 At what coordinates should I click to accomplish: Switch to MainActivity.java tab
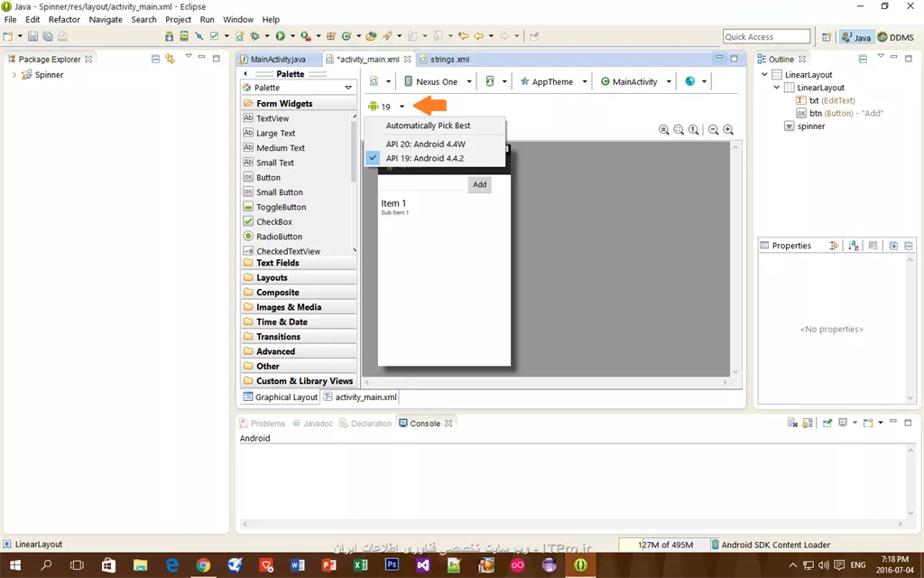278,60
